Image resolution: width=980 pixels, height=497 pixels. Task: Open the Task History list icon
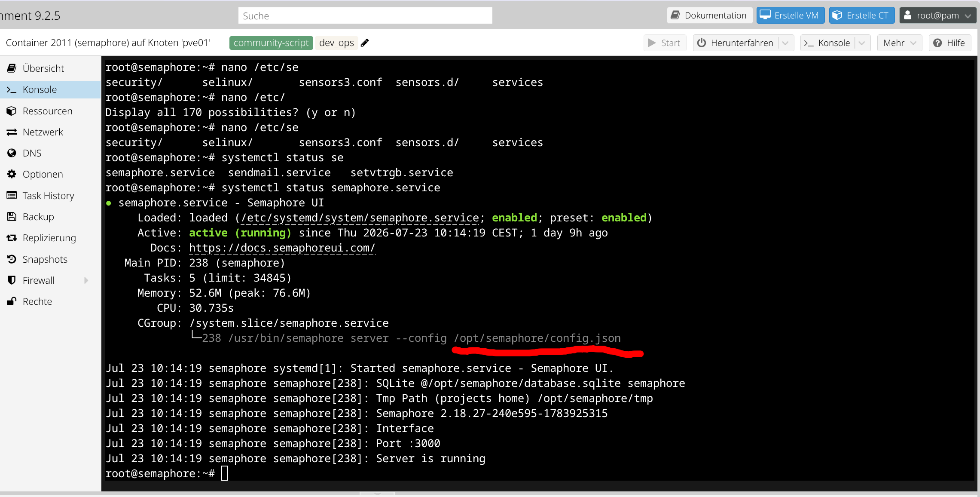(x=12, y=196)
